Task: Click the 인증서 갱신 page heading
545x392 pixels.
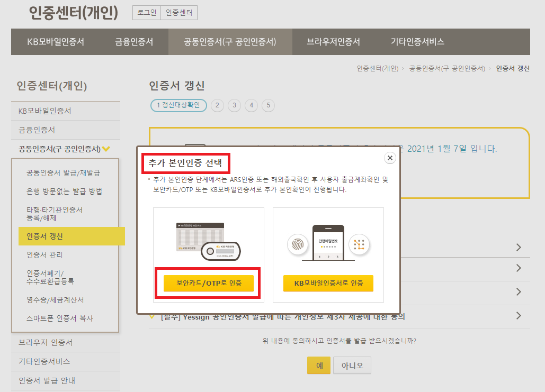Action: tap(177, 85)
